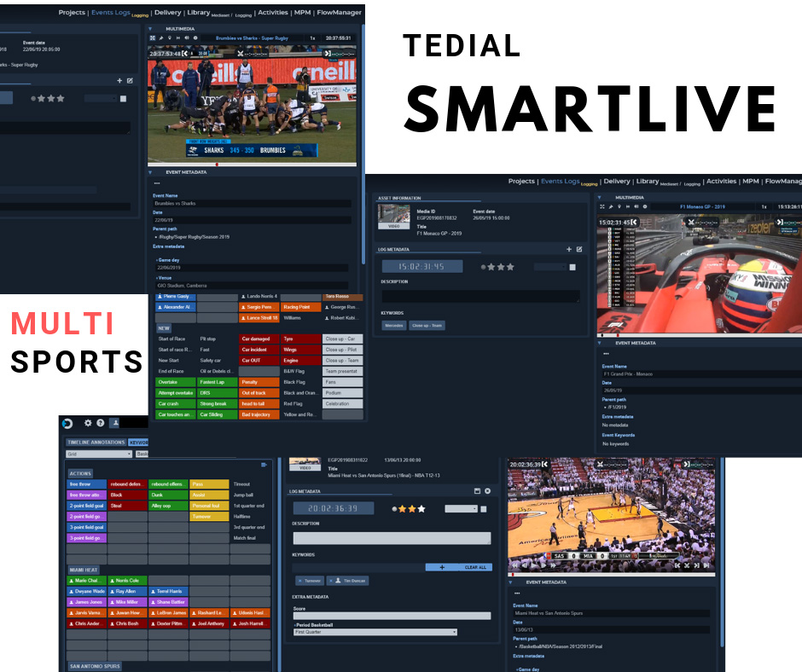Image resolution: width=802 pixels, height=672 pixels.
Task: Toggle fullscreen in the rugby multimedia toolbar
Action: pyautogui.click(x=153, y=38)
